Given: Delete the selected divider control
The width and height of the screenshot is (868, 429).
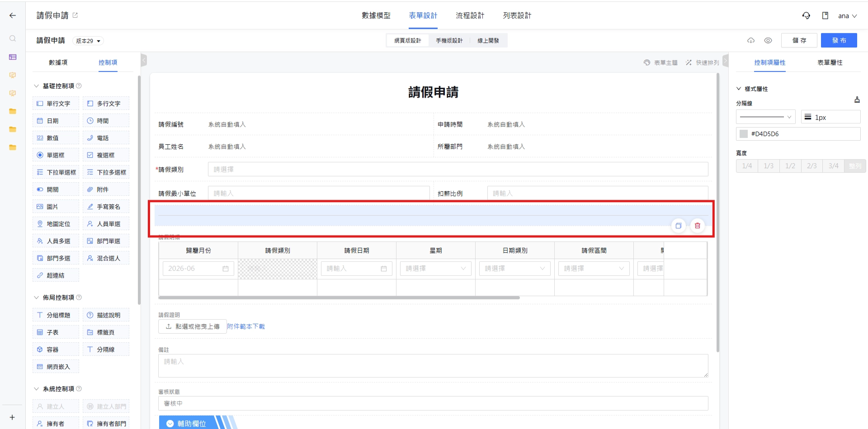Looking at the screenshot, I should click(x=698, y=226).
